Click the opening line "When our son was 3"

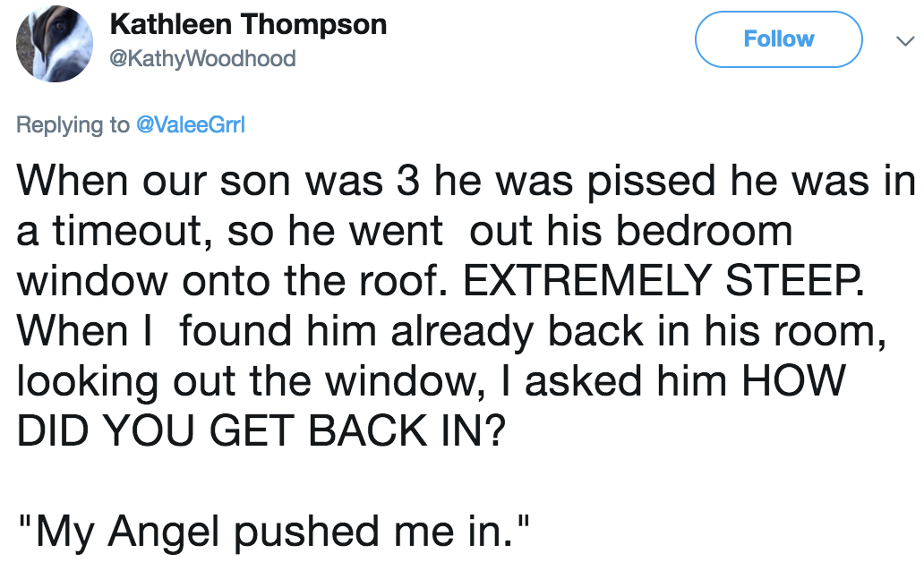pyautogui.click(x=218, y=180)
